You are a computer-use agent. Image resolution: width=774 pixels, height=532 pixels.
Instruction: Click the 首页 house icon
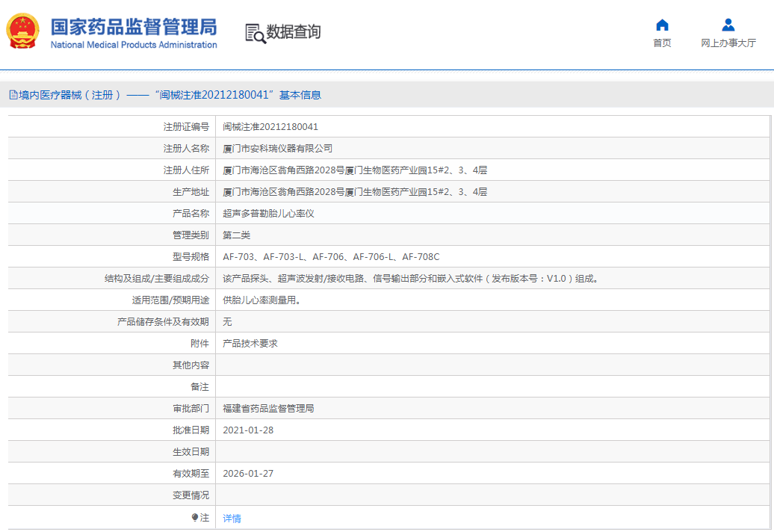coord(662,25)
